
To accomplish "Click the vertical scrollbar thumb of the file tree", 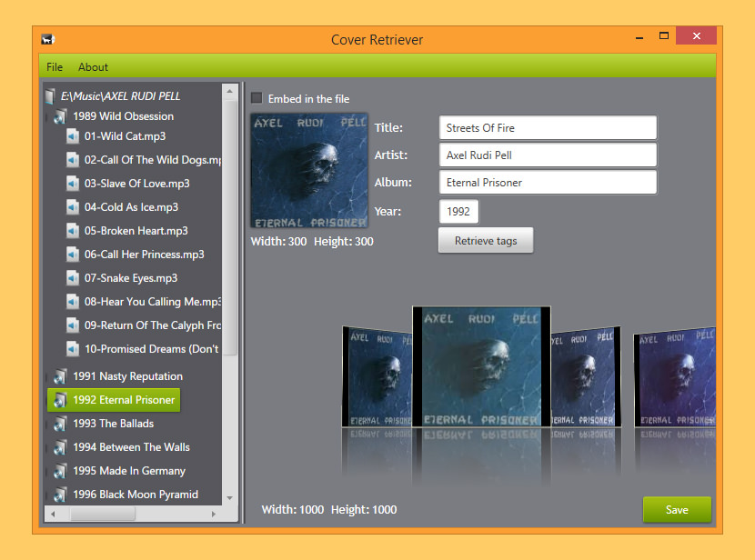I will click(229, 227).
